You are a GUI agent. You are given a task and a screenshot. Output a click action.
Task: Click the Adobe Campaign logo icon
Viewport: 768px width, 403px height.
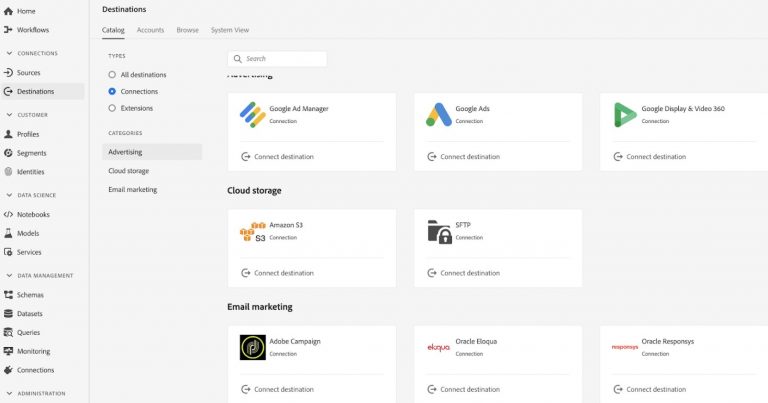click(x=252, y=347)
